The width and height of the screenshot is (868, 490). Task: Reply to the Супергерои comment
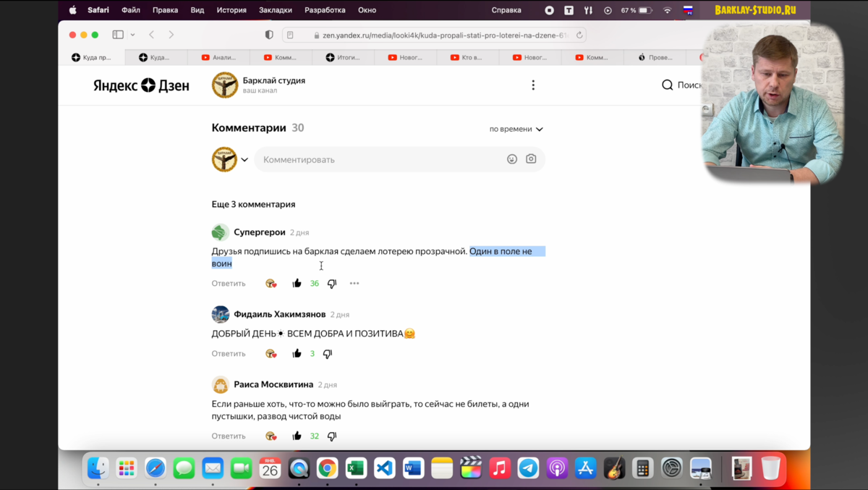[229, 284]
